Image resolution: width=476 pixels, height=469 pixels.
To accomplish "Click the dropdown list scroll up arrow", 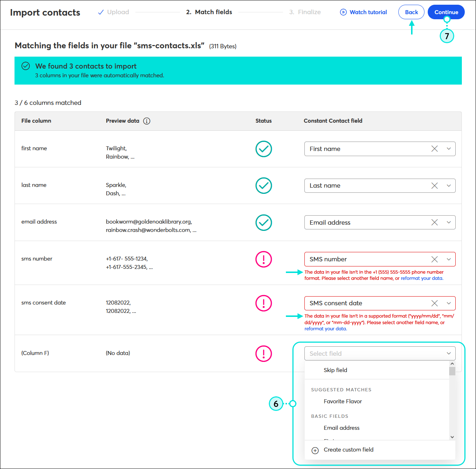I will click(452, 364).
